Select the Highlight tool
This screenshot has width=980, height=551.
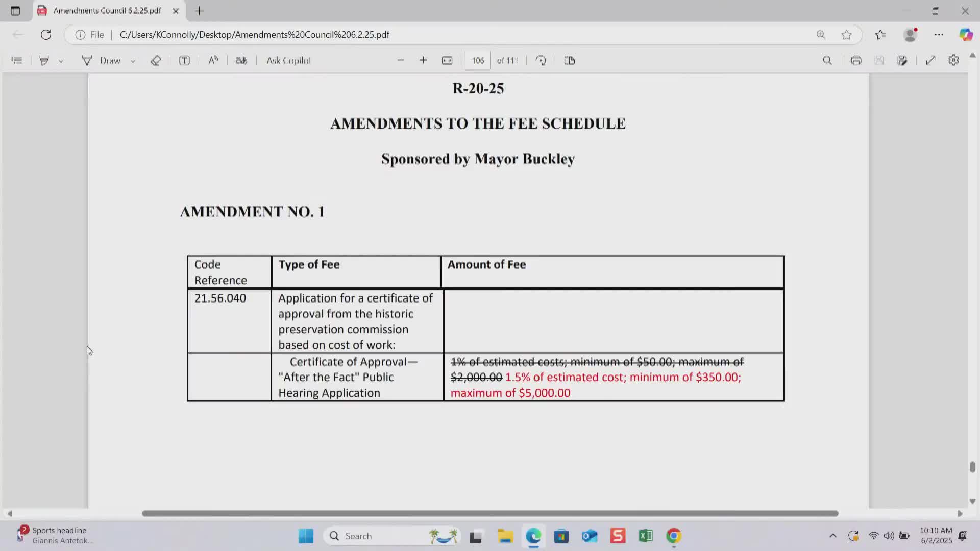click(x=44, y=60)
